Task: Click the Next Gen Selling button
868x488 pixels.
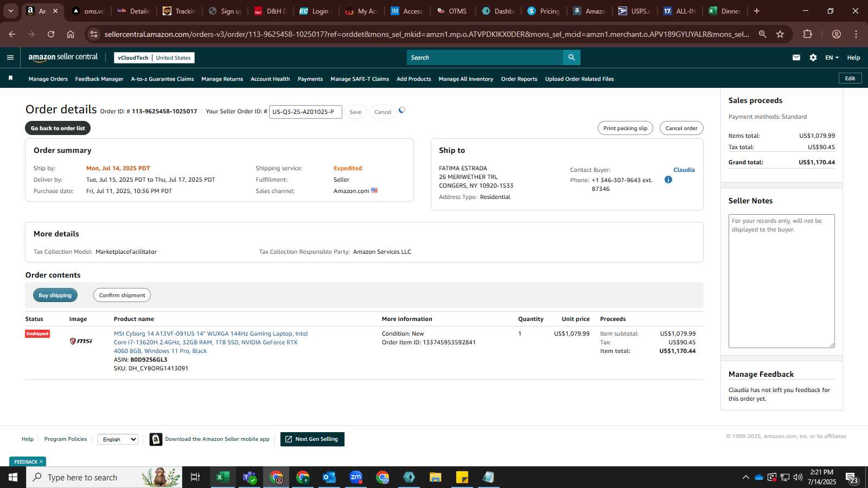Action: coord(312,439)
